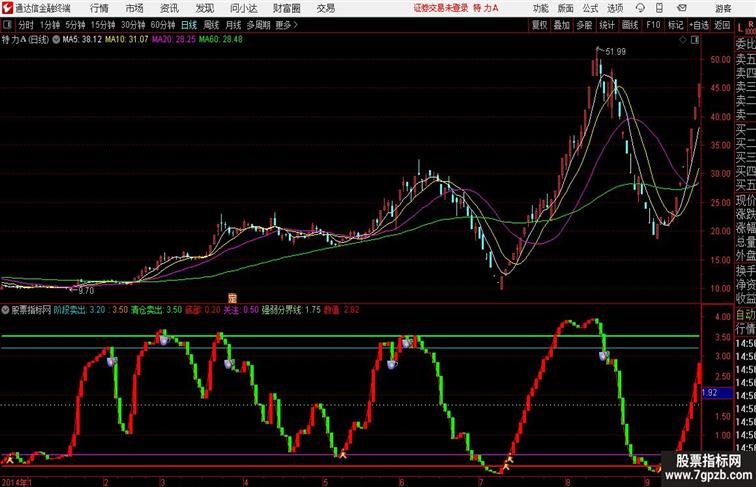Switch to the 1分钟 period tab

[x=50, y=25]
